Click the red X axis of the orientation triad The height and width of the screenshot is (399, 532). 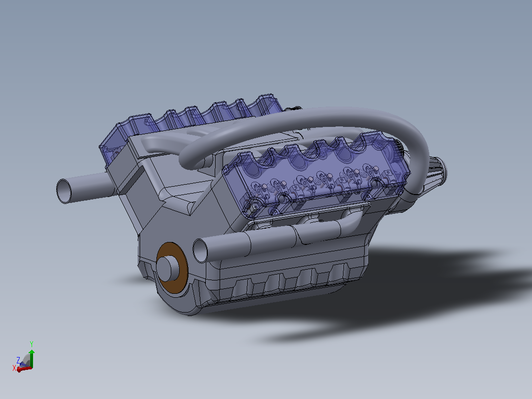click(x=24, y=369)
